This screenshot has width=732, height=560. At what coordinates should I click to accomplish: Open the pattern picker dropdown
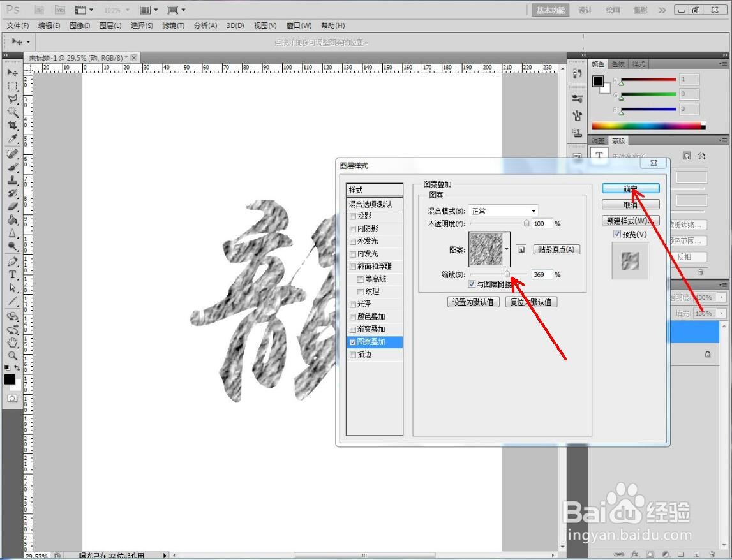click(x=507, y=249)
